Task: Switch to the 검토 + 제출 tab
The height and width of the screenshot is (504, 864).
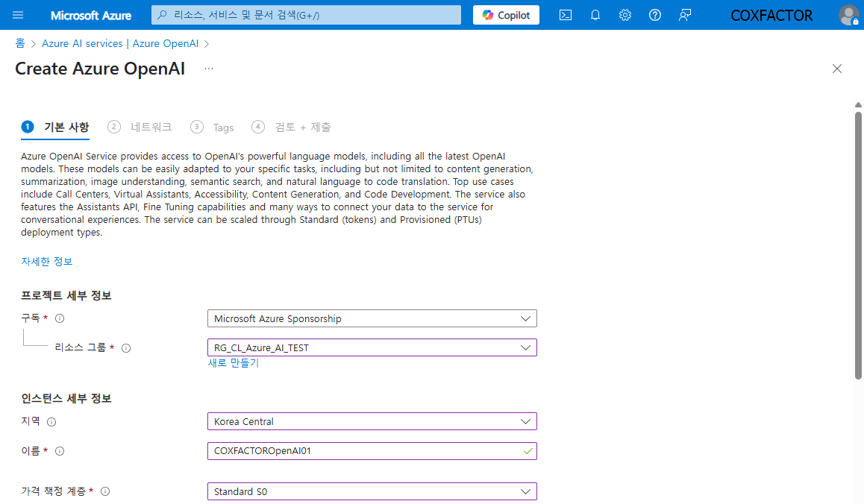Action: 291,127
